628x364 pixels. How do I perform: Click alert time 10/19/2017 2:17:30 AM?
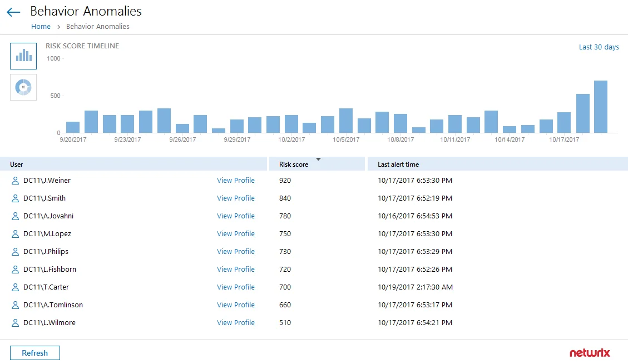point(416,287)
